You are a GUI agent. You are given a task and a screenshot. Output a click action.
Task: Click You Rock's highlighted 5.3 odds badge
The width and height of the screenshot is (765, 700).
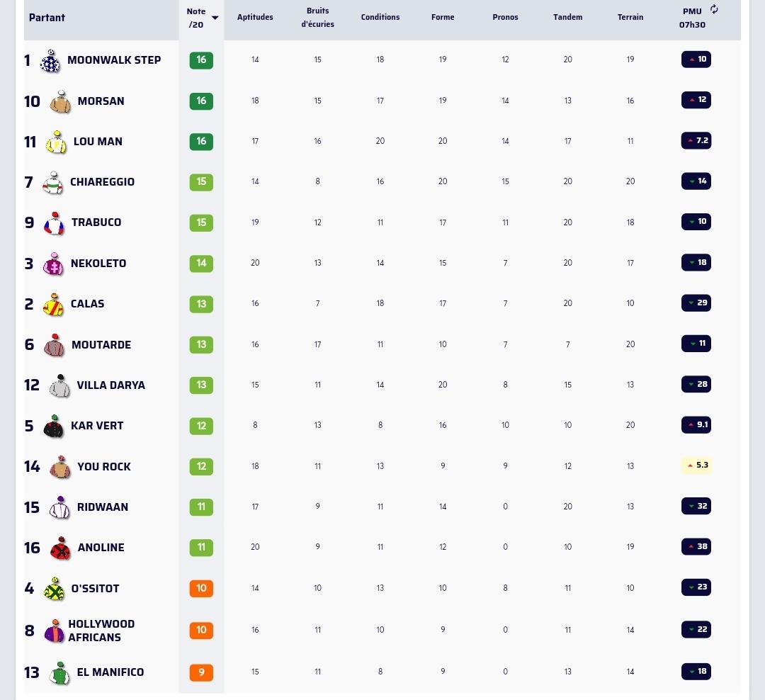[x=696, y=465]
